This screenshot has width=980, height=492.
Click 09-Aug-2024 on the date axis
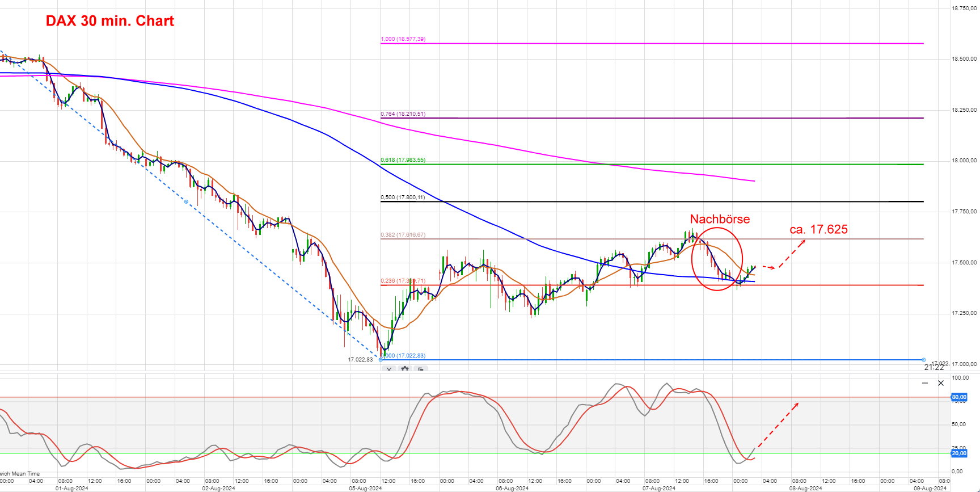(x=930, y=488)
